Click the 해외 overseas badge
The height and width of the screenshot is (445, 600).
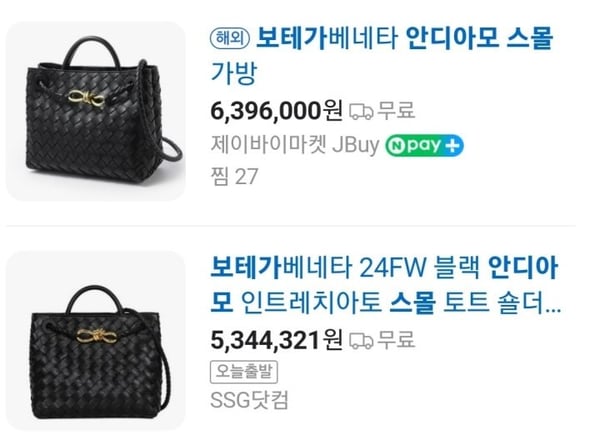tap(230, 38)
